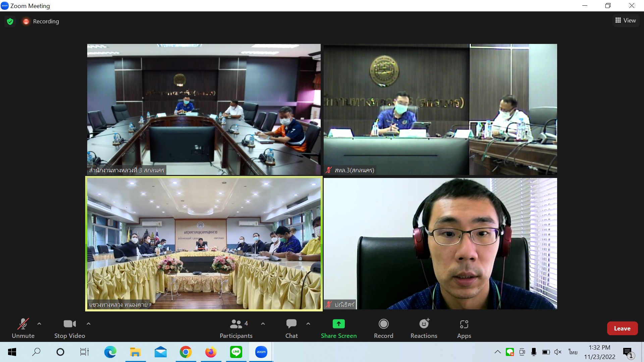This screenshot has height=362, width=644.
Task: Open LINE app from the taskbar
Action: pos(236,352)
